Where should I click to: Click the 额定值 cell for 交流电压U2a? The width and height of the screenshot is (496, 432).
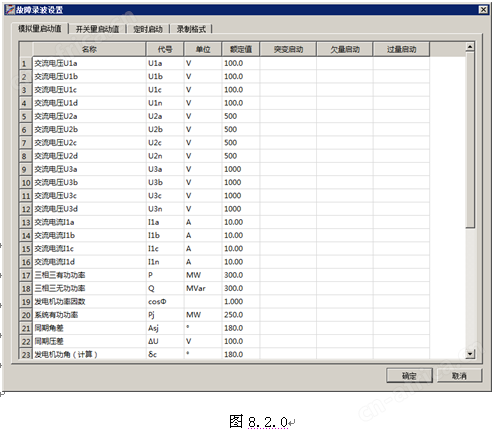pyautogui.click(x=240, y=116)
